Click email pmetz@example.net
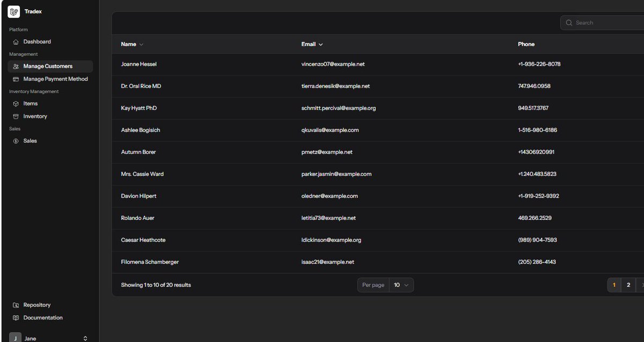 (x=327, y=152)
